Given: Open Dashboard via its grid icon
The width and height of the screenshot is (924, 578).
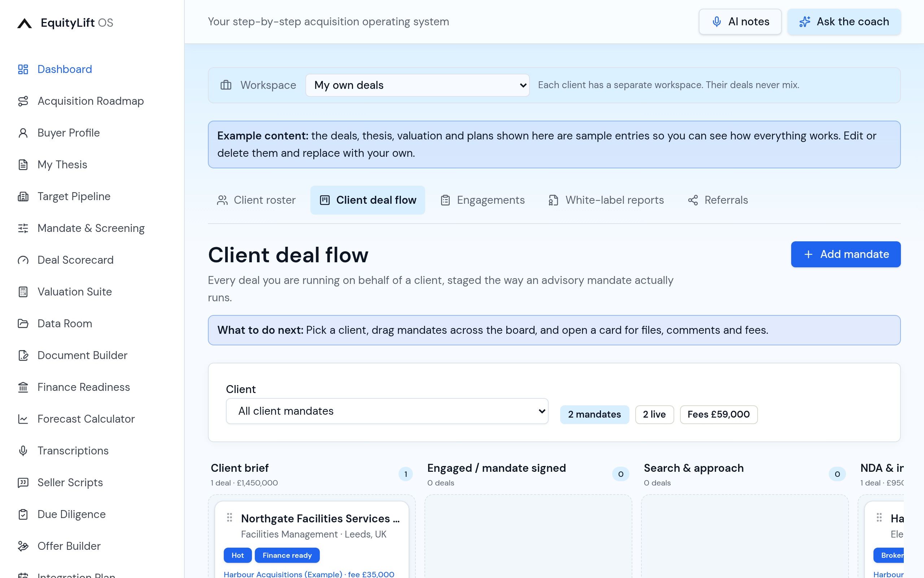Looking at the screenshot, I should [x=23, y=69].
